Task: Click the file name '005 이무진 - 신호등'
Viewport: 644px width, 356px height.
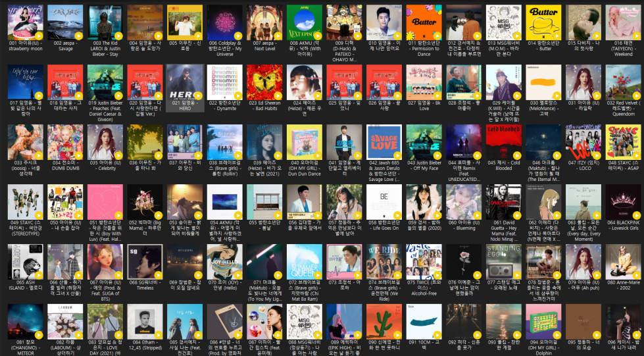Action: point(185,45)
